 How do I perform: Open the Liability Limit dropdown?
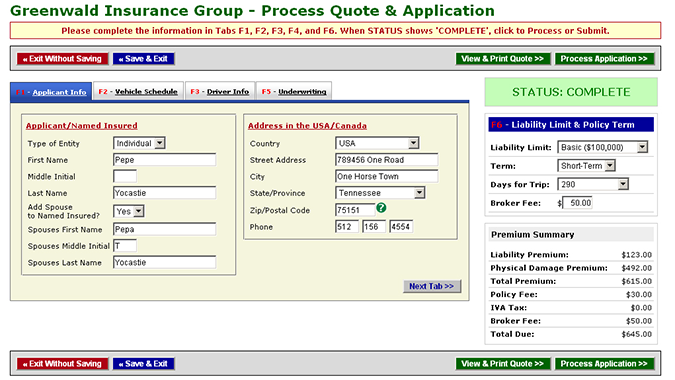click(602, 147)
